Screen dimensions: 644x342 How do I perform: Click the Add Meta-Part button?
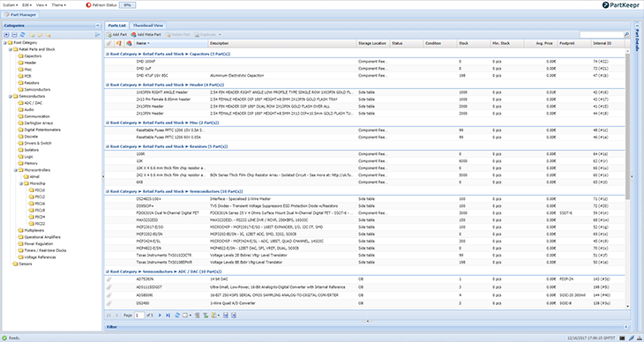[146, 35]
